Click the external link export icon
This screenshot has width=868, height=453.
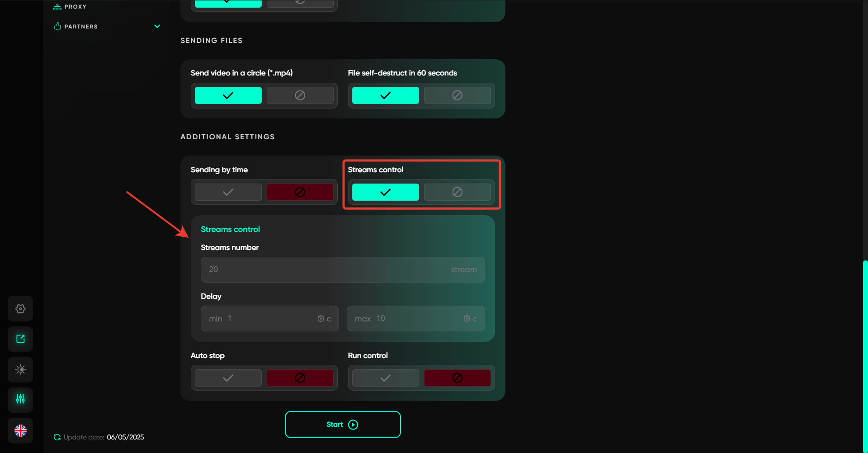[x=20, y=339]
